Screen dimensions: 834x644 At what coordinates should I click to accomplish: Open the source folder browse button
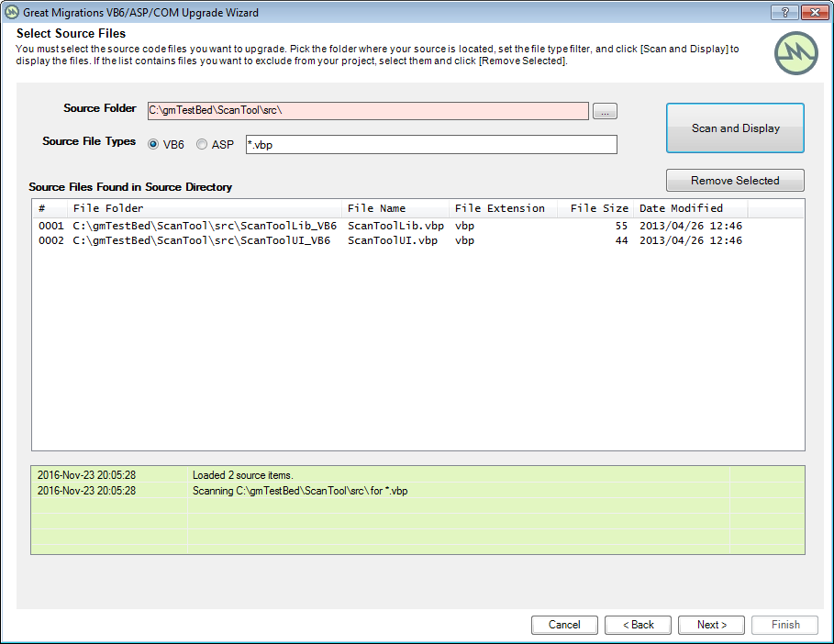click(605, 111)
